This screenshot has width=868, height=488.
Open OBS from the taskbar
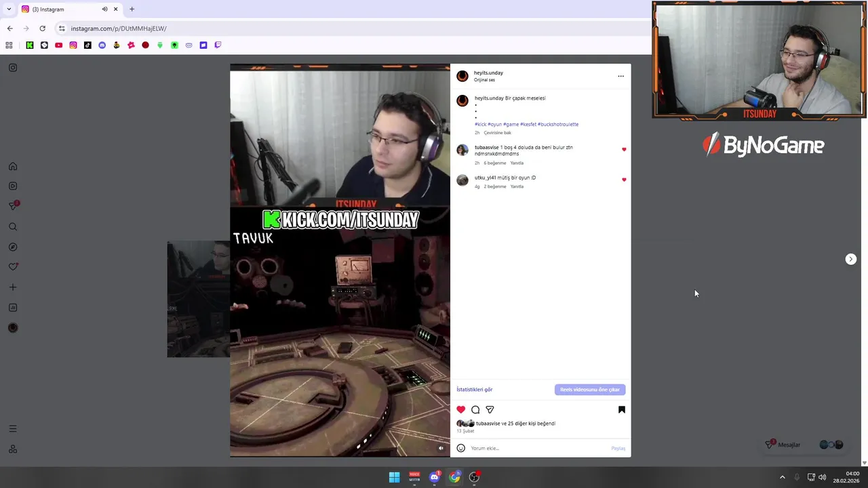point(475,477)
